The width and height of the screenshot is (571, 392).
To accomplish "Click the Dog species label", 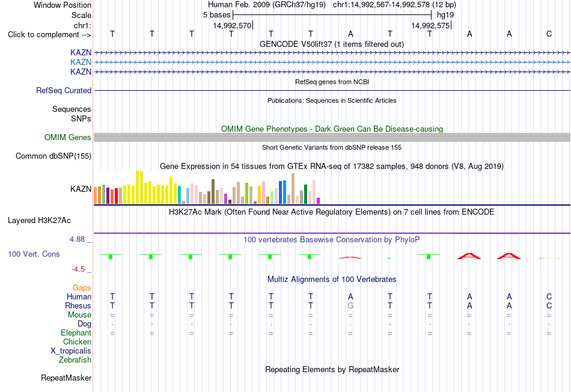I will point(84,324).
